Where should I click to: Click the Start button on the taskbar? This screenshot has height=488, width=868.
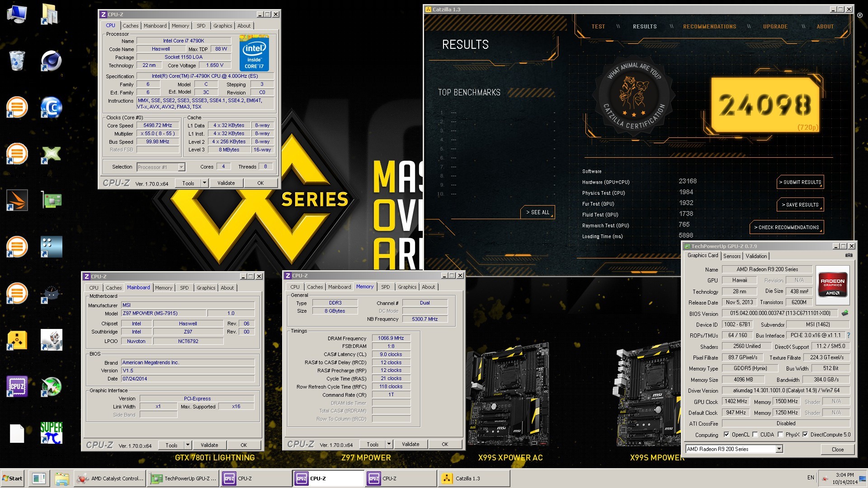click(x=12, y=479)
